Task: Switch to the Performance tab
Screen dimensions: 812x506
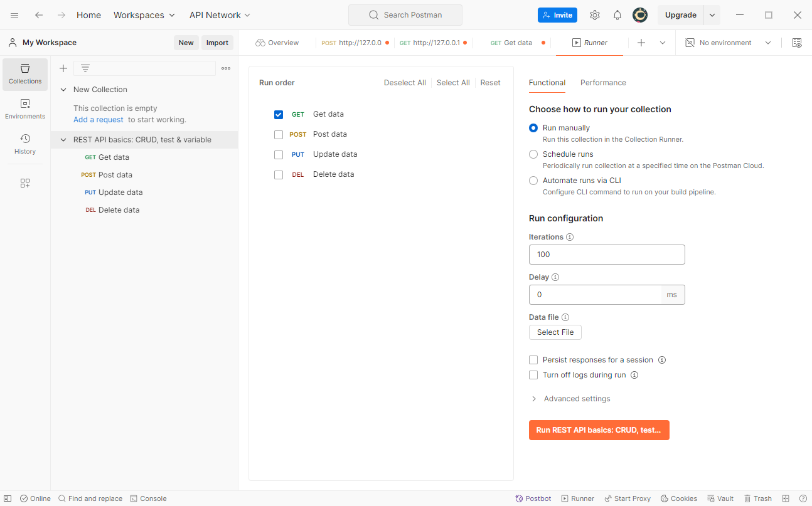Action: pos(603,83)
